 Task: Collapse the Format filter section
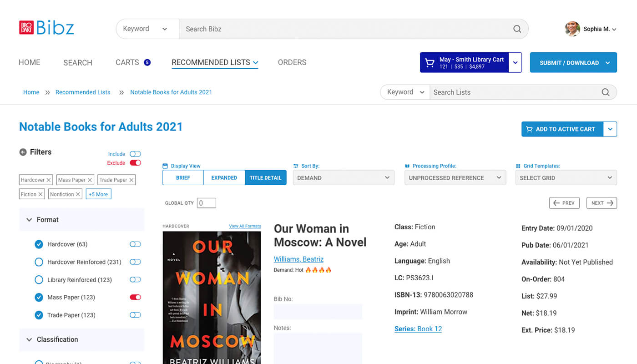(29, 219)
